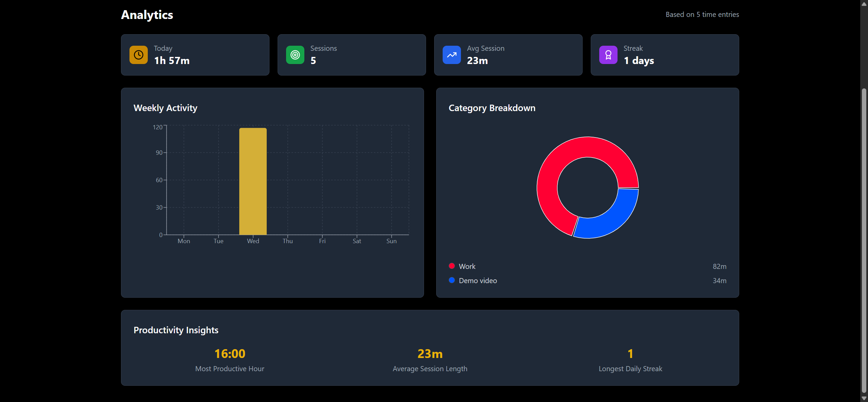Click the scrollbar up arrow
Screen dimensions: 868x402
[x=864, y=4]
